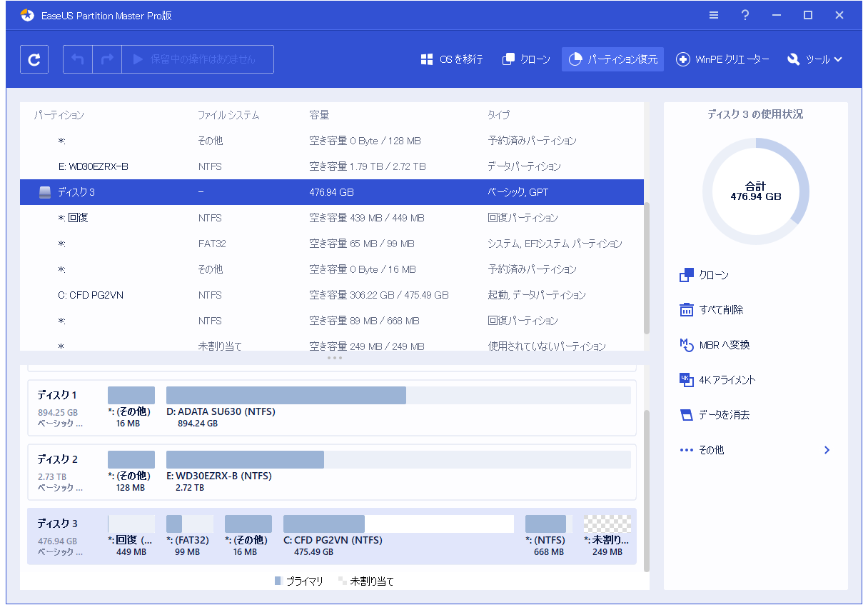Image resolution: width=868 pixels, height=610 pixels.
Task: Open the help question mark icon
Action: pyautogui.click(x=745, y=15)
